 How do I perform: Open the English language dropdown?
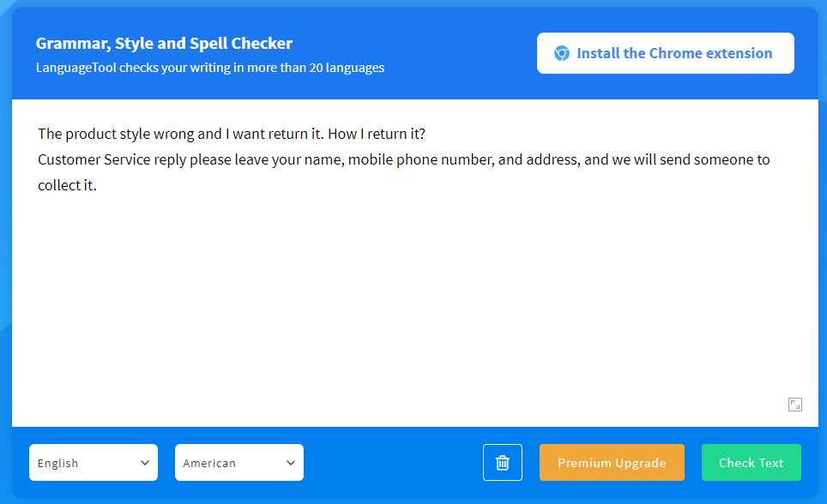[94, 462]
